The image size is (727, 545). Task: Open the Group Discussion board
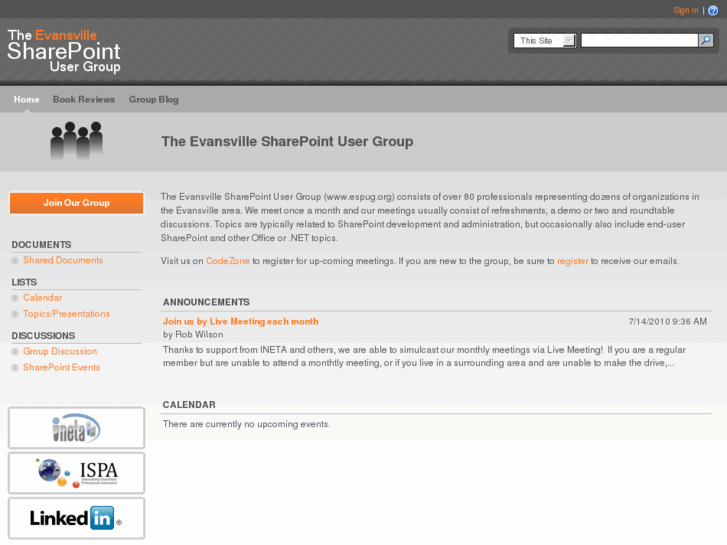[x=60, y=351]
